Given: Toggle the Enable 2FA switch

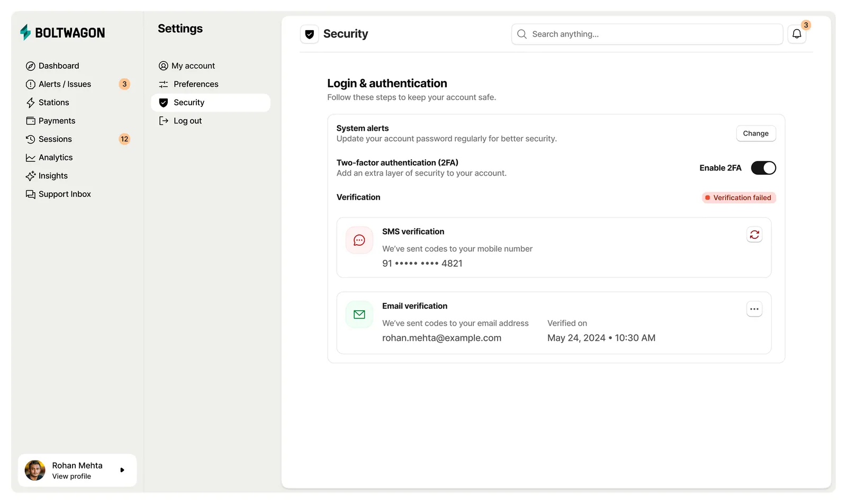Looking at the screenshot, I should tap(763, 168).
